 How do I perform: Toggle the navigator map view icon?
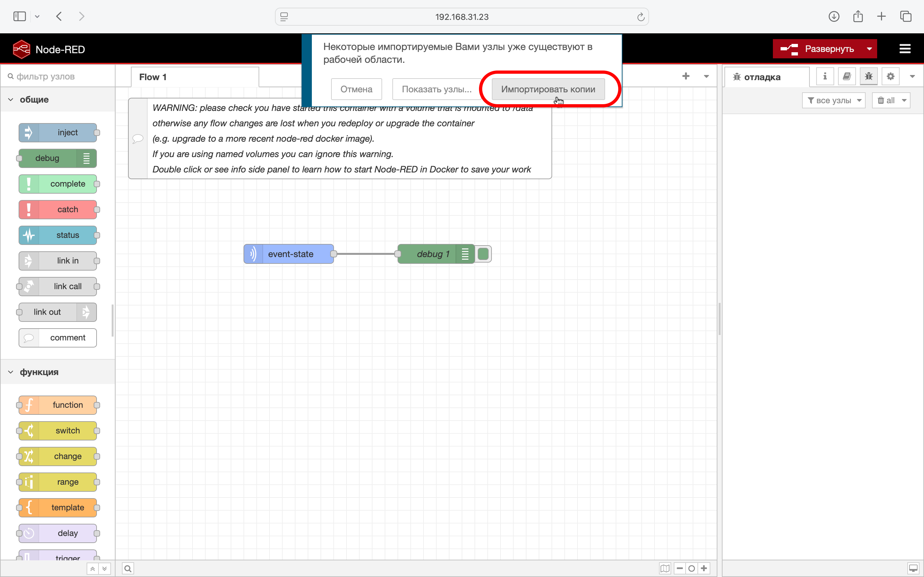[665, 569]
